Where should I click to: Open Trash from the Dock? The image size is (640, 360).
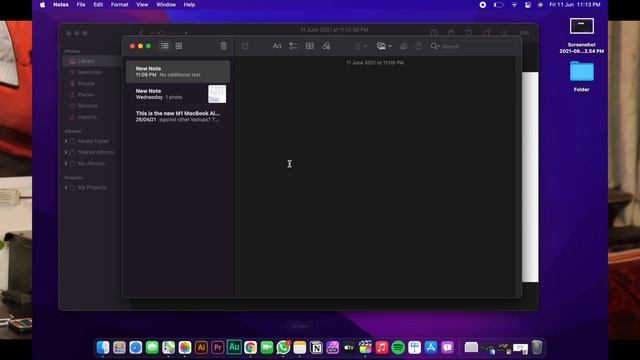(x=537, y=347)
